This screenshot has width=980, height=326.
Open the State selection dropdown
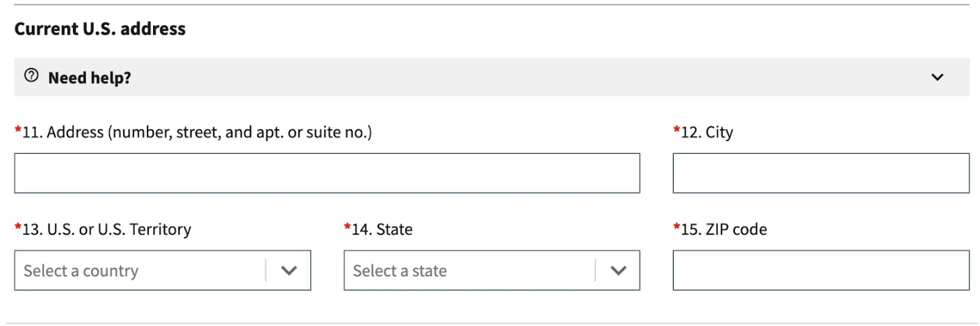click(491, 270)
